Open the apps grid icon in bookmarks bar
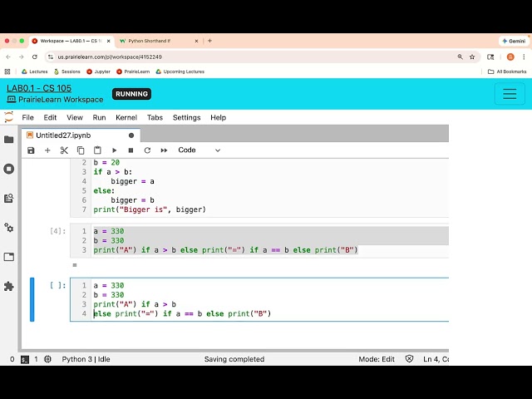The height and width of the screenshot is (399, 532). click(x=7, y=71)
